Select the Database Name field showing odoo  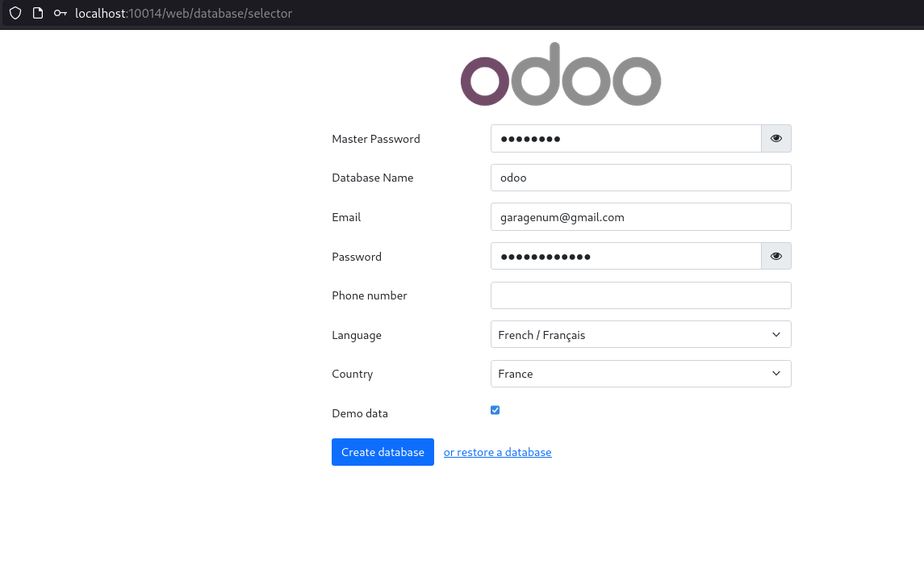(x=641, y=178)
